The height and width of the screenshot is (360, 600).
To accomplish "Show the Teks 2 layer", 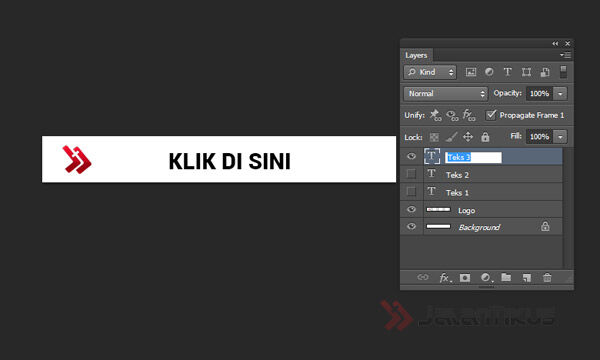I will pos(411,174).
